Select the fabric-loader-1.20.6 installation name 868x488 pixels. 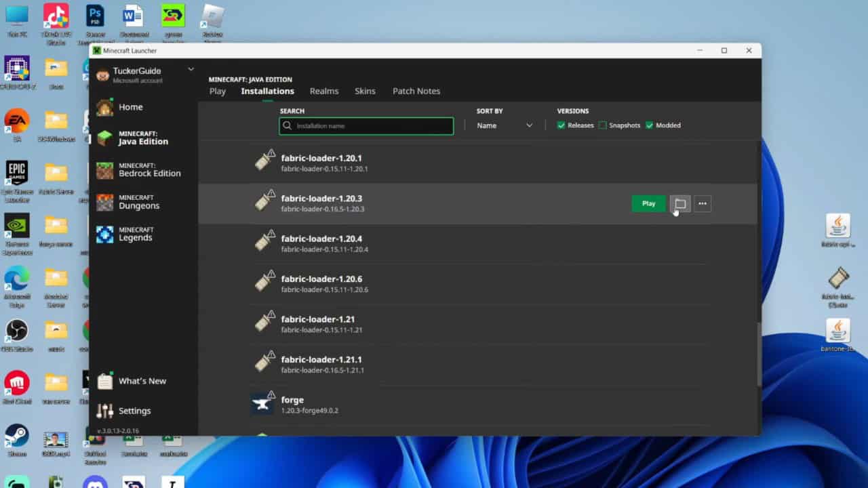[321, 279]
